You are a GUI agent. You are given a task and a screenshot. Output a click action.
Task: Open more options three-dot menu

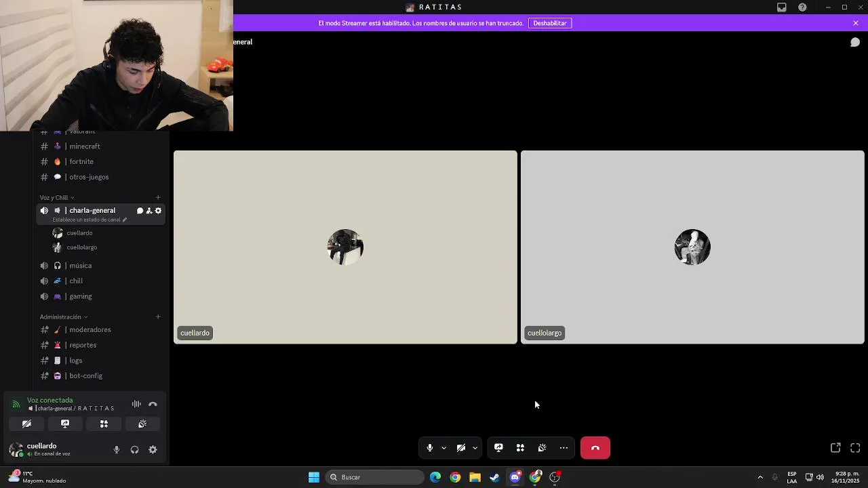coord(564,448)
